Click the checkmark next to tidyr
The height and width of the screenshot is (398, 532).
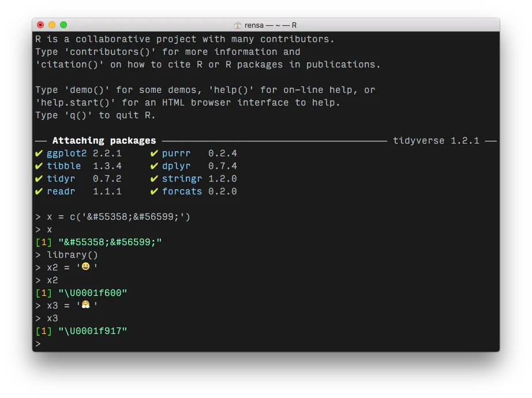(x=39, y=179)
